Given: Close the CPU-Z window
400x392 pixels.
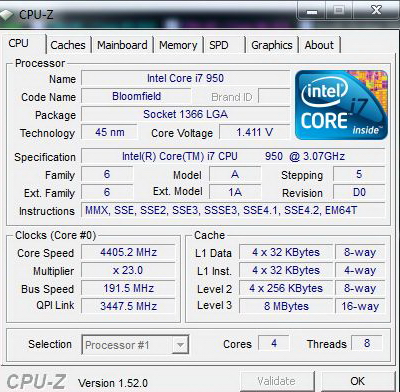Looking at the screenshot, I should [377, 11].
